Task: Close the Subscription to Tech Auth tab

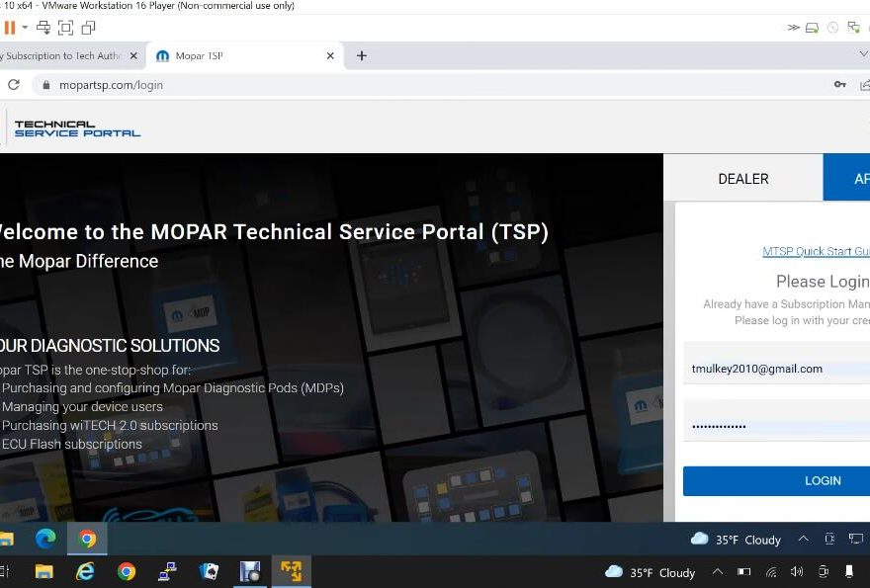Action: coord(133,56)
